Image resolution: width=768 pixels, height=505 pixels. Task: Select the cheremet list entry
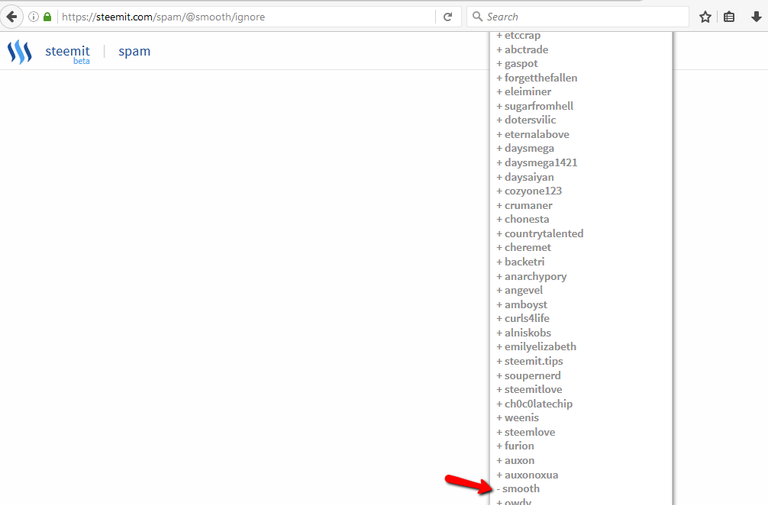(x=524, y=248)
